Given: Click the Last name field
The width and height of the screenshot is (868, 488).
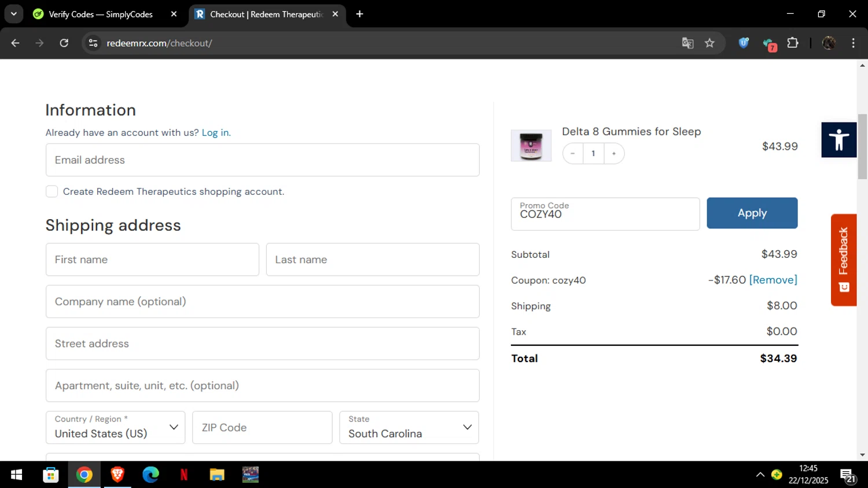Looking at the screenshot, I should click(373, 260).
